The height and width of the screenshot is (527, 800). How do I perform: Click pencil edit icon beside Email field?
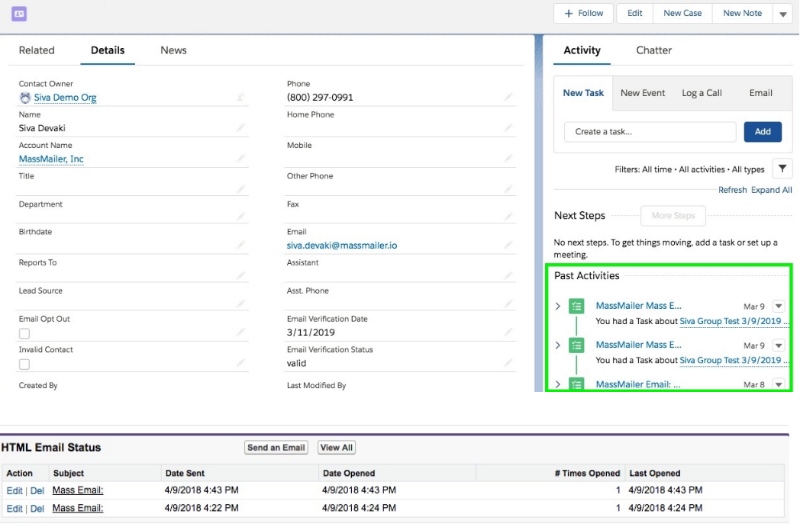509,246
